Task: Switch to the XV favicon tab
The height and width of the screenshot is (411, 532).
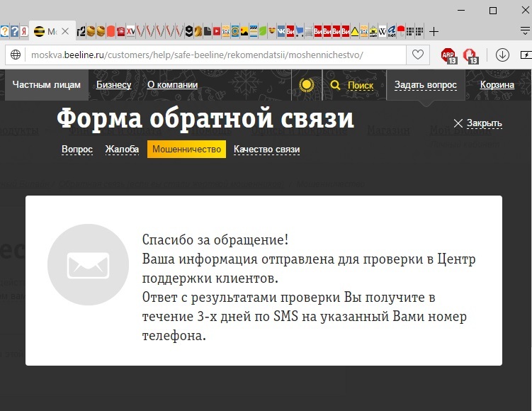Action: coord(130,32)
